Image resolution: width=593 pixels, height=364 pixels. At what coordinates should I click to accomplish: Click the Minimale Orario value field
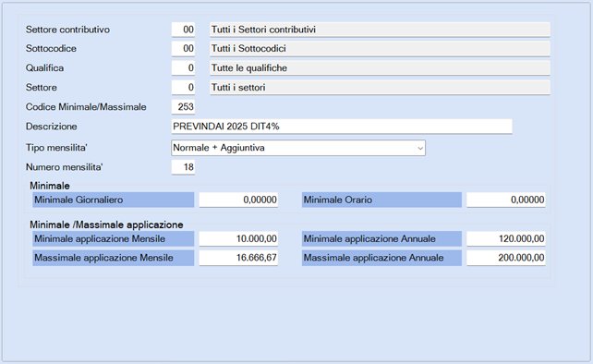[x=506, y=200]
